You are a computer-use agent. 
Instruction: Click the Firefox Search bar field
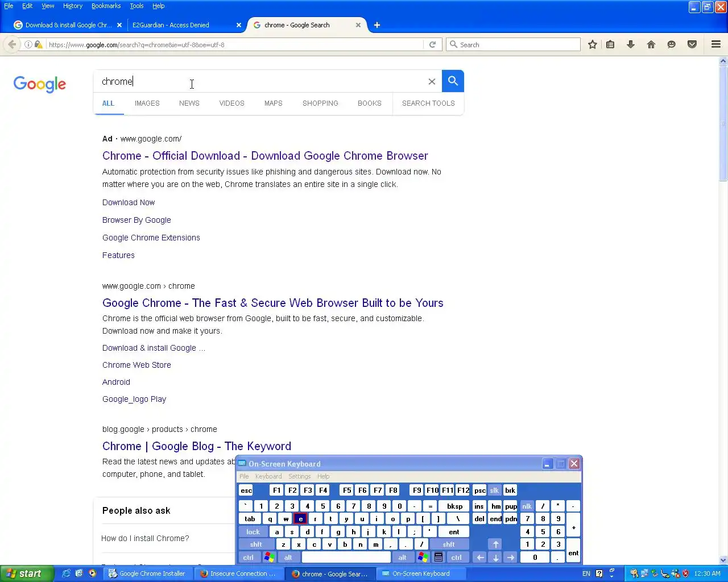[x=513, y=44]
